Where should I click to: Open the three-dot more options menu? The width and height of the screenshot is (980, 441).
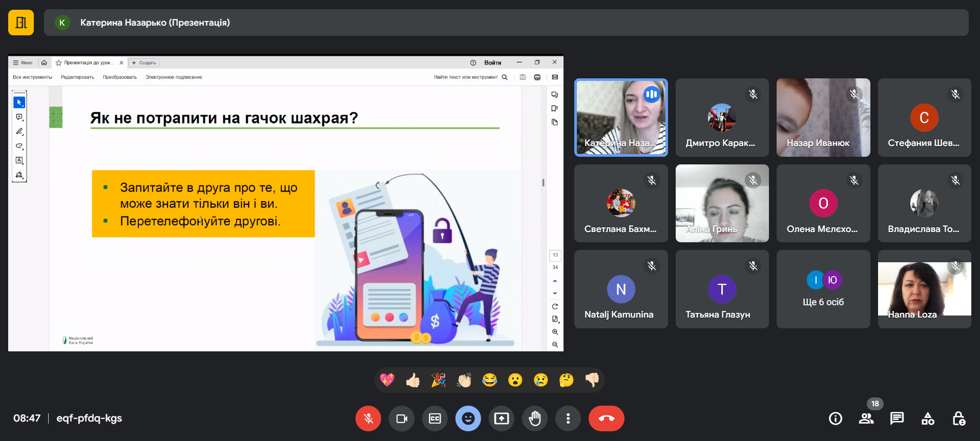(x=568, y=418)
